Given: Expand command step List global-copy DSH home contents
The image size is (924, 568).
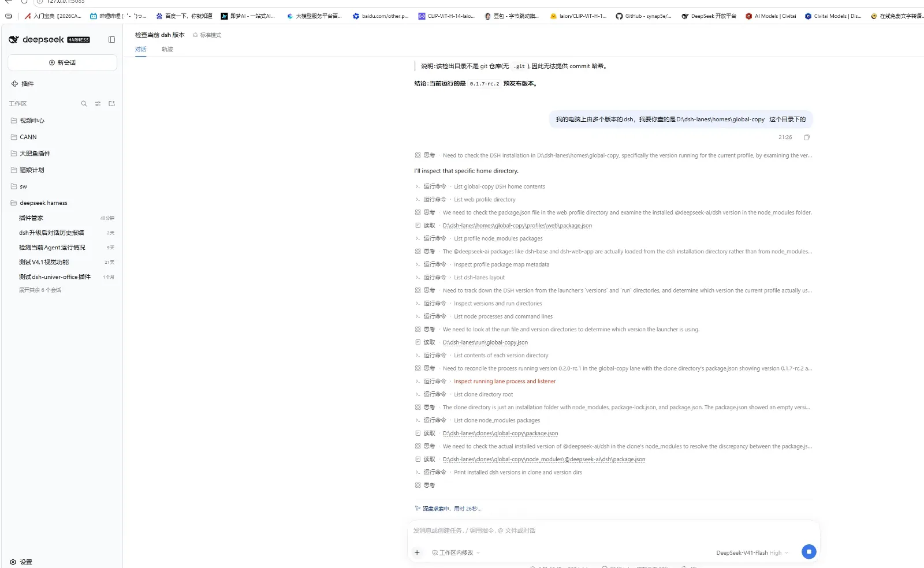Looking at the screenshot, I should (x=480, y=186).
